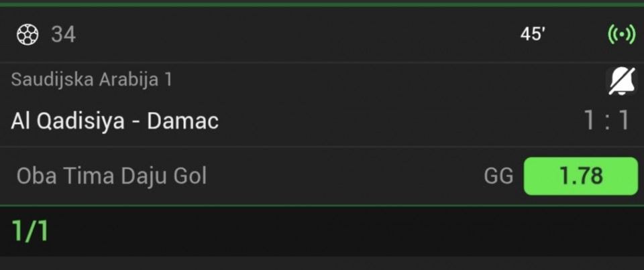This screenshot has height=270, width=644.
Task: Click the hyphen between the team names
Action: [x=135, y=121]
